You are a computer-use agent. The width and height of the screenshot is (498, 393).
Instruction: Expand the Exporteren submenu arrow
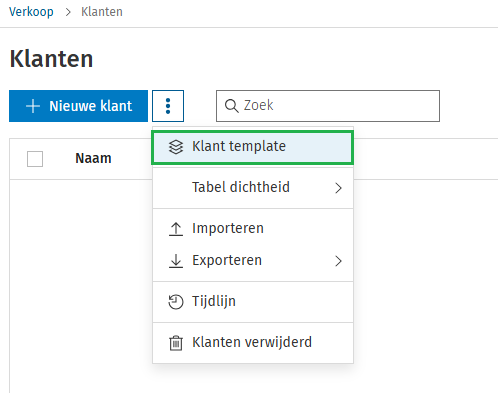pos(338,261)
